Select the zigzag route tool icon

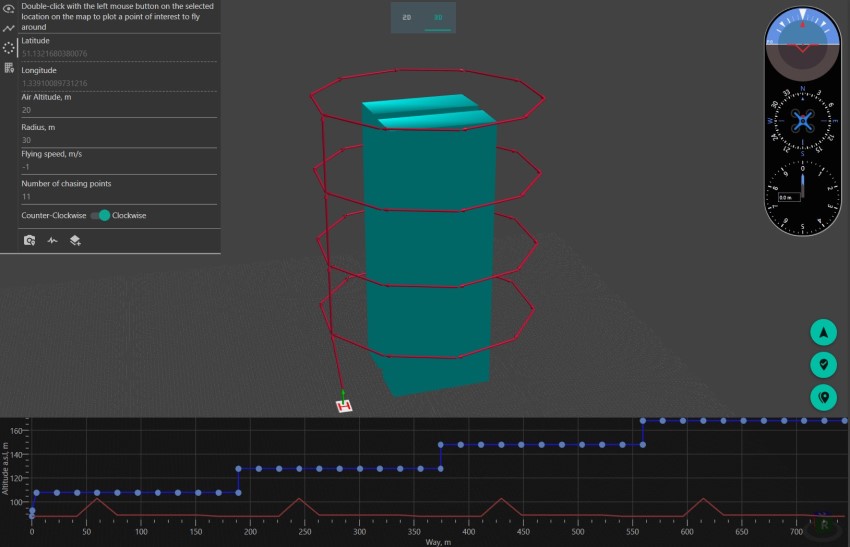[x=9, y=28]
